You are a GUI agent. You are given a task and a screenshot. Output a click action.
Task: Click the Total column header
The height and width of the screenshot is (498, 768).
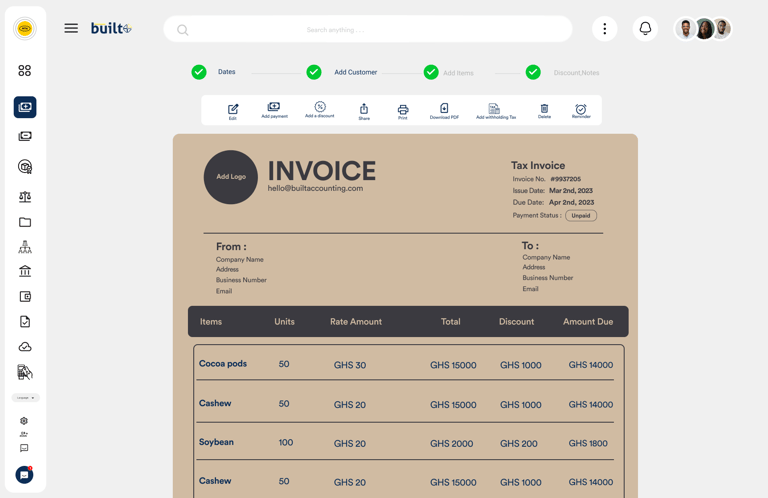click(450, 322)
